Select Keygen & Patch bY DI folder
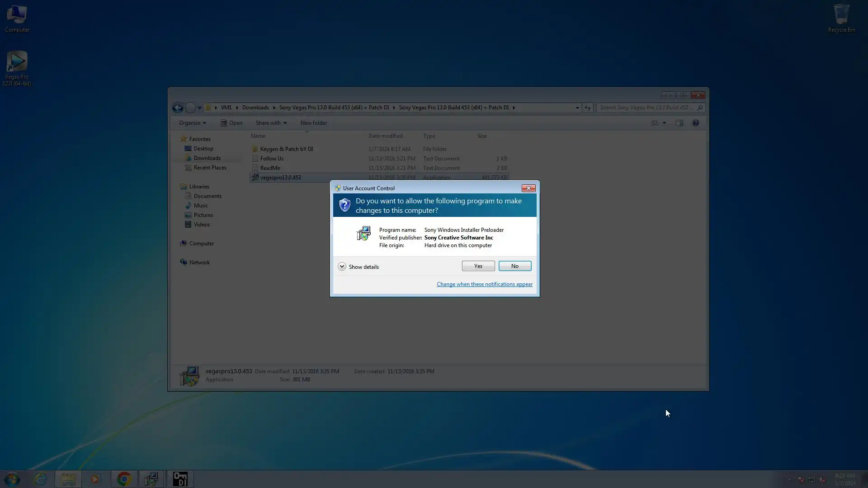Screen dimensions: 868x488 [x=286, y=149]
